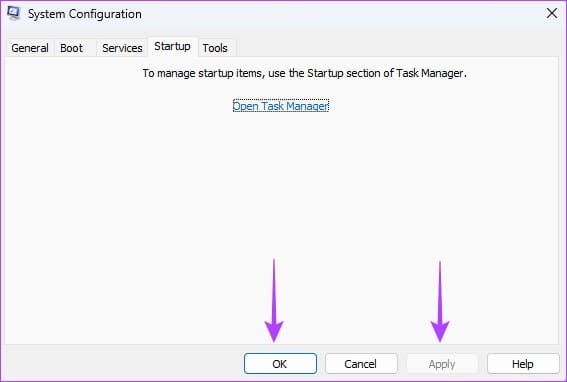Dismiss the dialog using Cancel
The height and width of the screenshot is (382, 567).
361,364
